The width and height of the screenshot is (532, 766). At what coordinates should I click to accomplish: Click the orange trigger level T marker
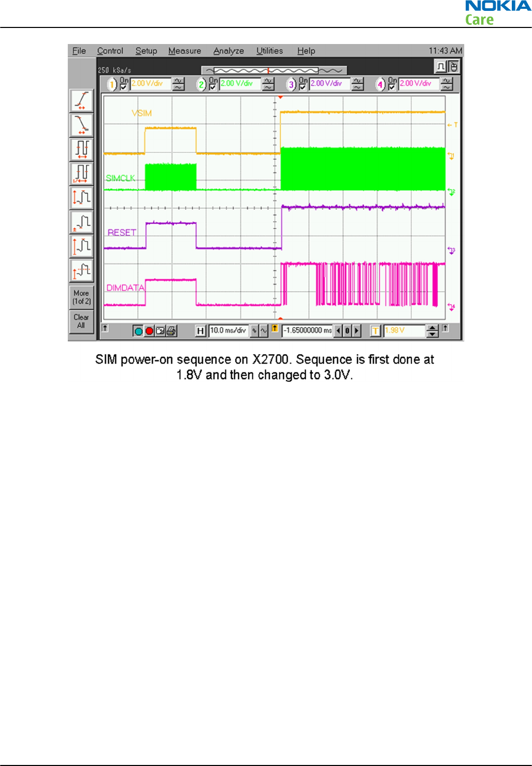453,125
